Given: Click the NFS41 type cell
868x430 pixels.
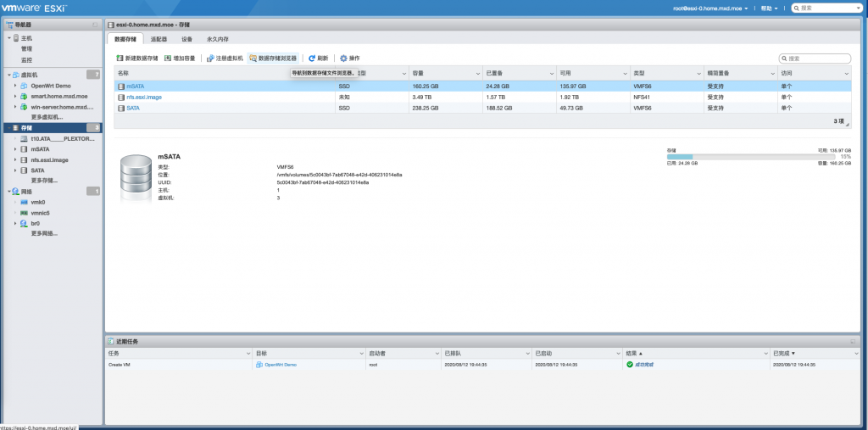Looking at the screenshot, I should tap(667, 97).
